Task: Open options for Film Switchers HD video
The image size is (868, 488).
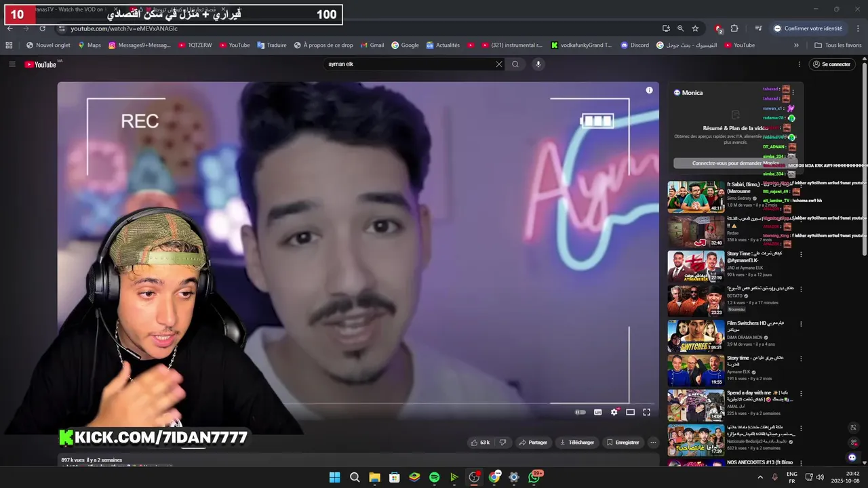Action: (x=801, y=325)
